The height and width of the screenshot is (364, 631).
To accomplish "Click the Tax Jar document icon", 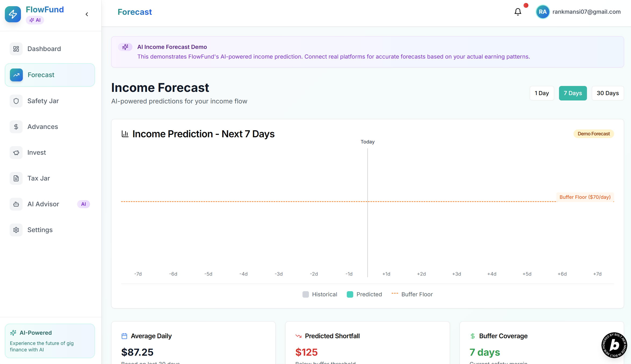I will click(x=16, y=178).
